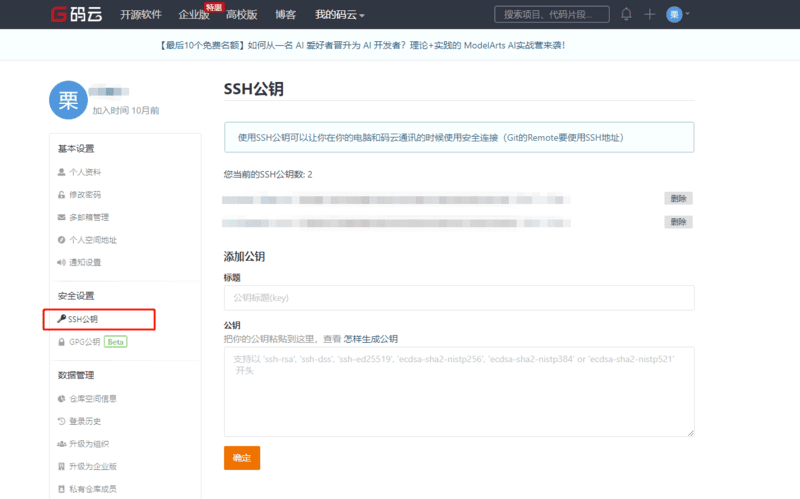Expand the 我的码云 dropdown
Image resolution: width=800 pixels, height=499 pixels.
coord(339,15)
